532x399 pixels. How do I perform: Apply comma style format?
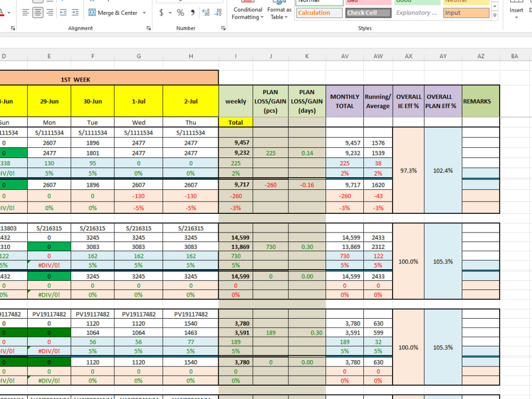193,13
